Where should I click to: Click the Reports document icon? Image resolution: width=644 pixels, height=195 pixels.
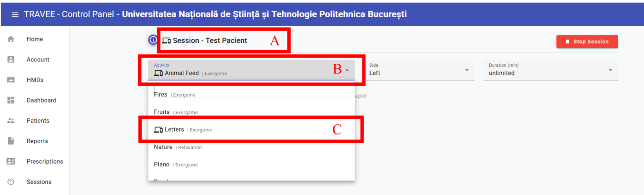(x=11, y=141)
